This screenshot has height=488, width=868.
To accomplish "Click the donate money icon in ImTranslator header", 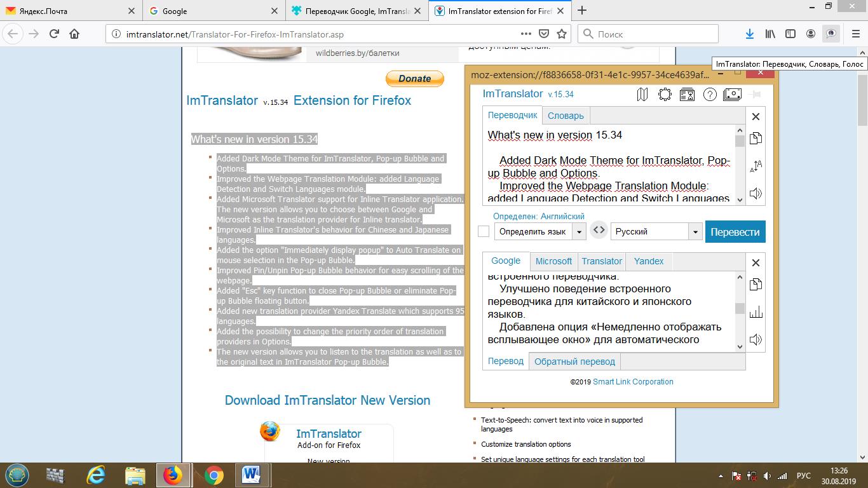I will 732,95.
